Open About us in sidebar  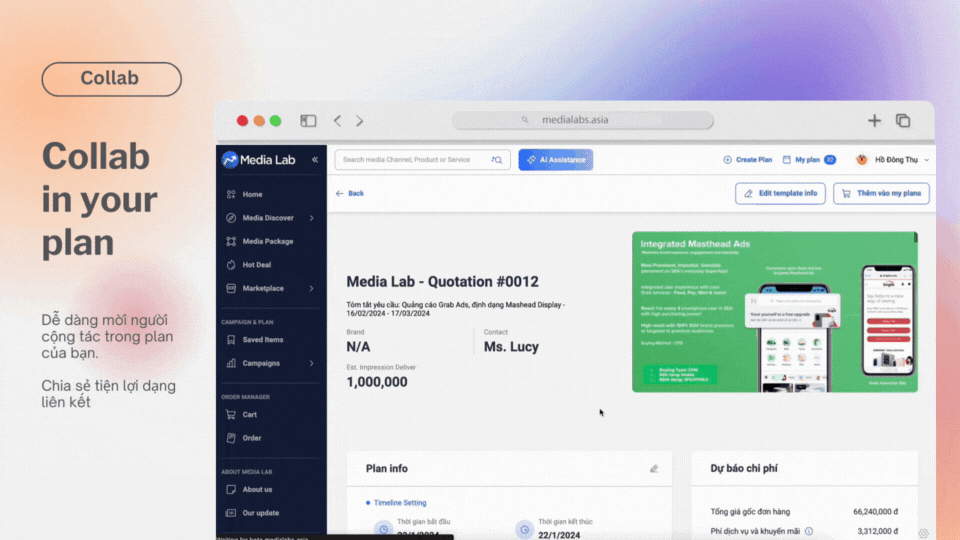pyautogui.click(x=257, y=489)
